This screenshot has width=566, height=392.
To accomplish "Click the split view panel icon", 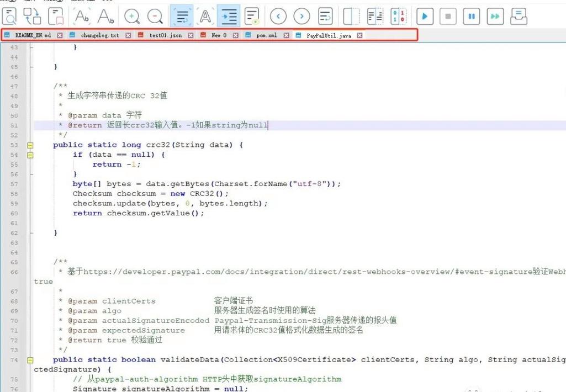I will point(351,16).
